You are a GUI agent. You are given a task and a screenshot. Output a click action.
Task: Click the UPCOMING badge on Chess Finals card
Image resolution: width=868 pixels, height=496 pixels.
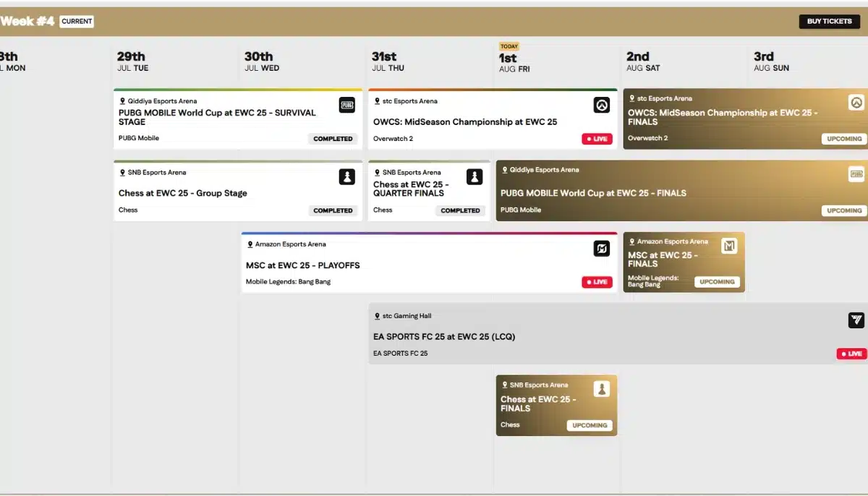(x=590, y=425)
